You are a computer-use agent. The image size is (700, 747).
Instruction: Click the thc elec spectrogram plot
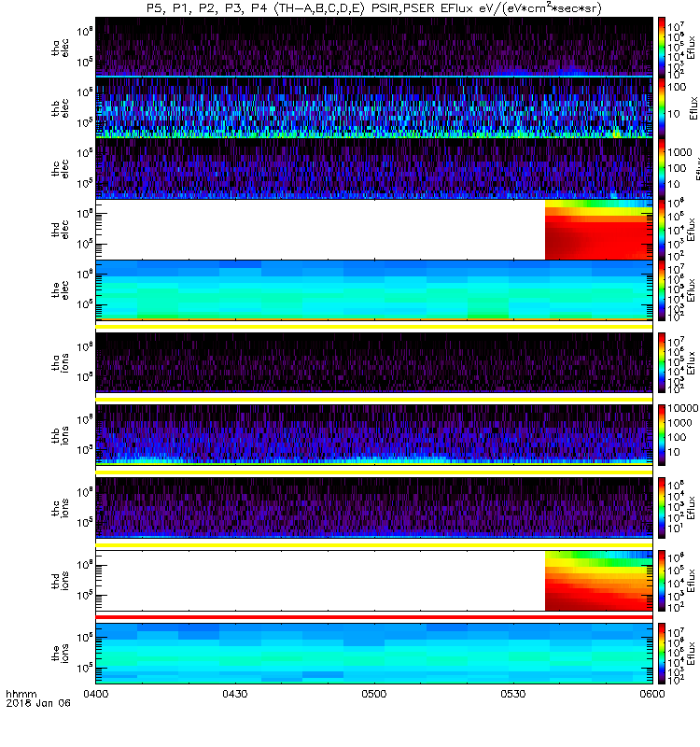374,169
